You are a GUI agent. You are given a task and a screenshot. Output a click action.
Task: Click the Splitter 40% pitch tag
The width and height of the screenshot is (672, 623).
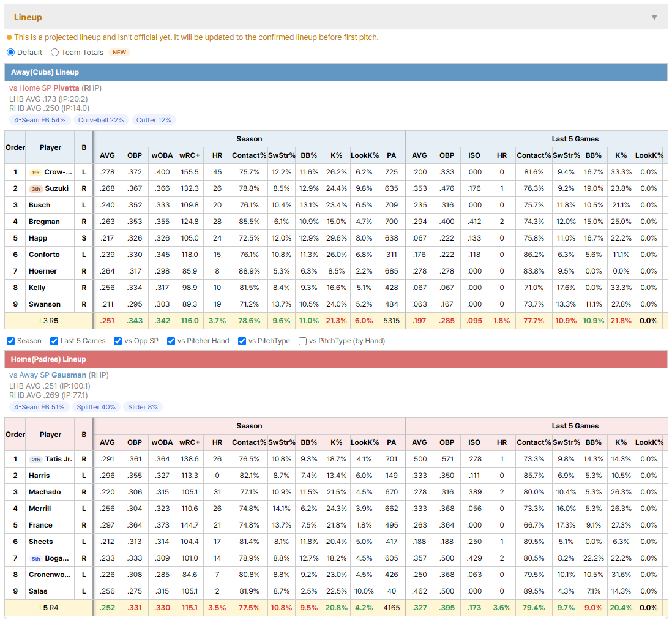96,407
